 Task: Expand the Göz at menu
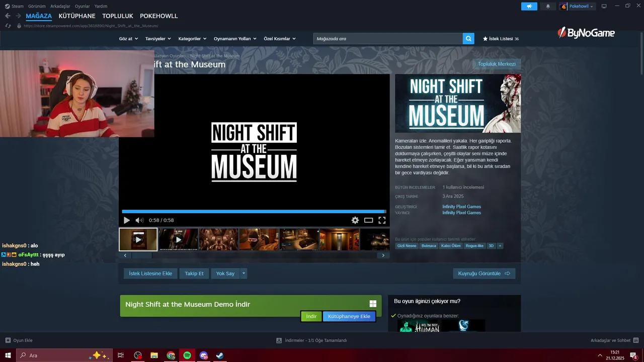[x=128, y=39]
